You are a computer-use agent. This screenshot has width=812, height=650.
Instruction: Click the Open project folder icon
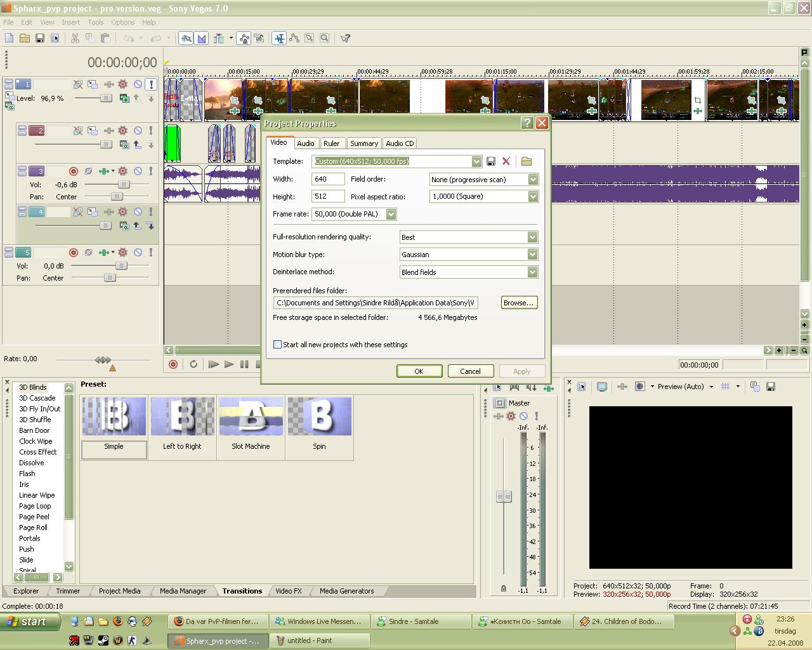(25, 38)
